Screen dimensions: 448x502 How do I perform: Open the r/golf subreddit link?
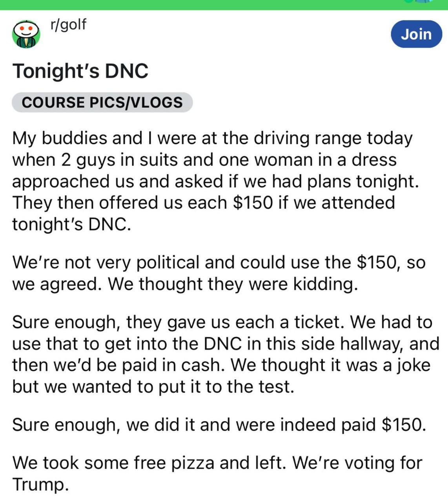point(68,24)
